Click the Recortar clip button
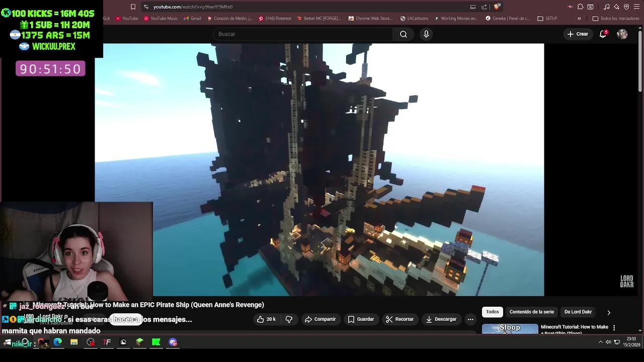The height and width of the screenshot is (362, 644). tap(399, 319)
